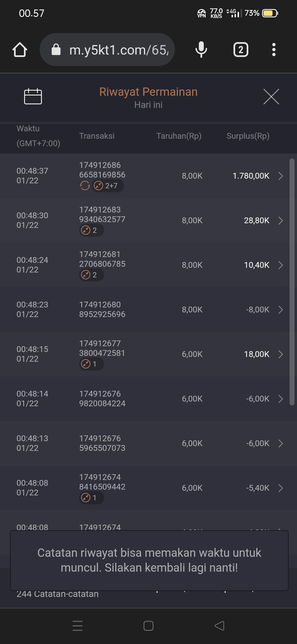
Task: Tap the multiplier 2 badge at 00:48:30
Action: [91, 230]
